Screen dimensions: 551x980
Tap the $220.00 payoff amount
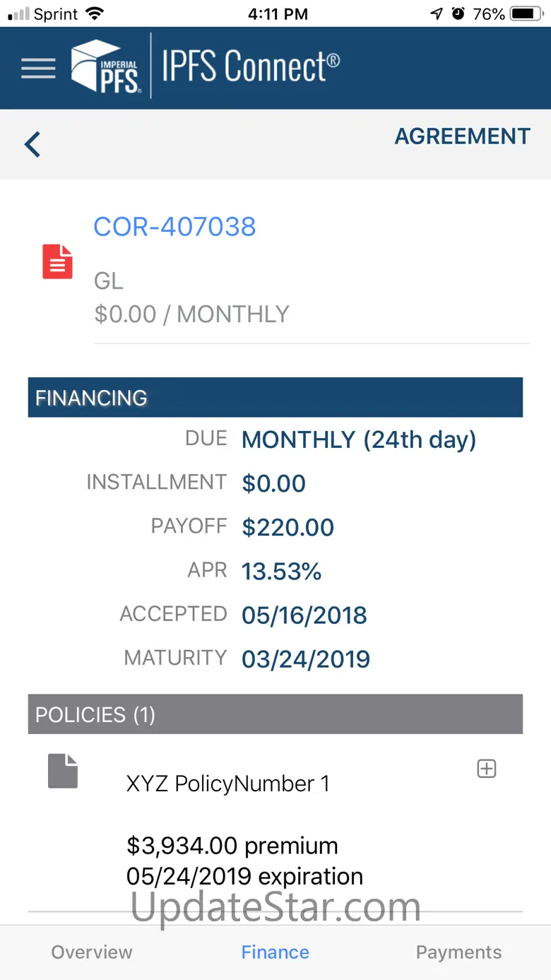point(288,527)
